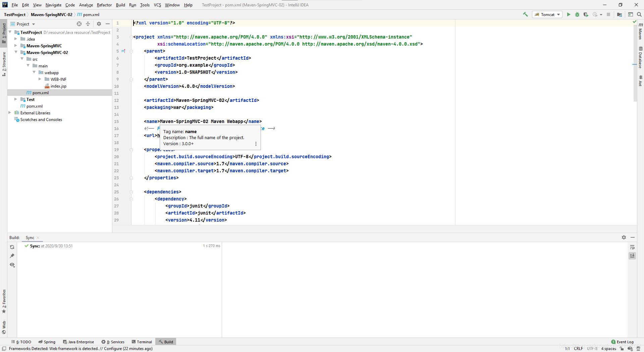The width and height of the screenshot is (644, 352).
Task: Run with Coverage icon in toolbar
Action: point(586,14)
